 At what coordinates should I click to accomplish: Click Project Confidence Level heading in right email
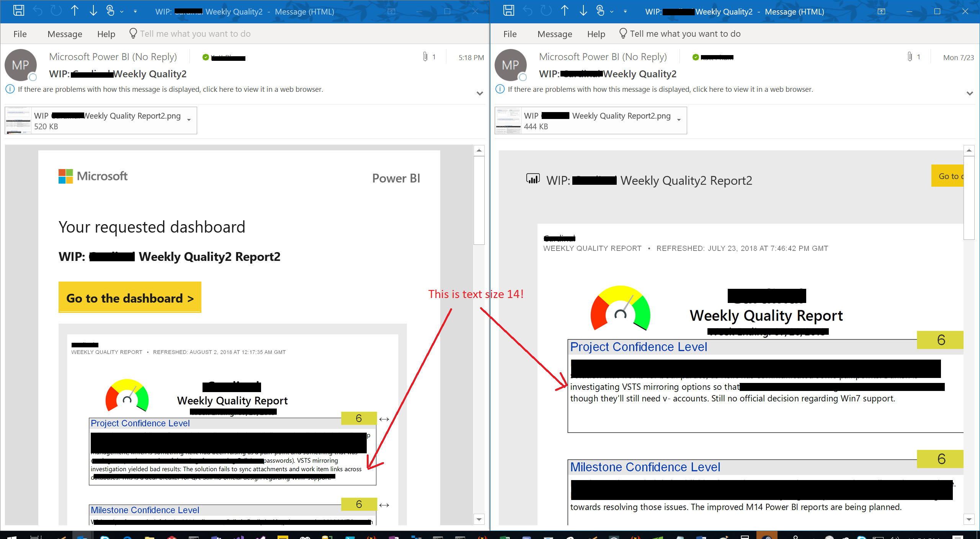(639, 347)
